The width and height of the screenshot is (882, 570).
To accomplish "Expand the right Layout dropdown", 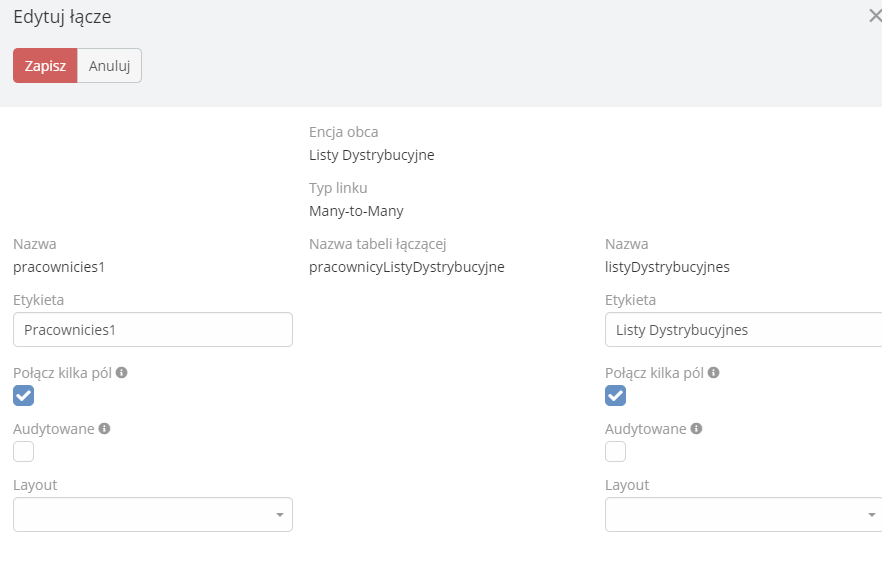I will click(x=742, y=514).
